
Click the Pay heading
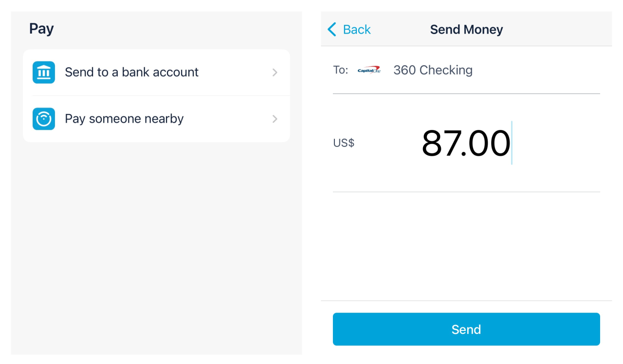[x=41, y=29]
